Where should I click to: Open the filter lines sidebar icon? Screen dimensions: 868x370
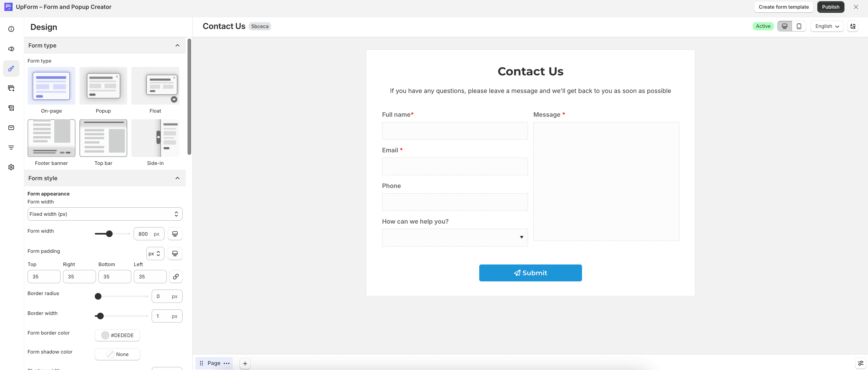pyautogui.click(x=11, y=148)
